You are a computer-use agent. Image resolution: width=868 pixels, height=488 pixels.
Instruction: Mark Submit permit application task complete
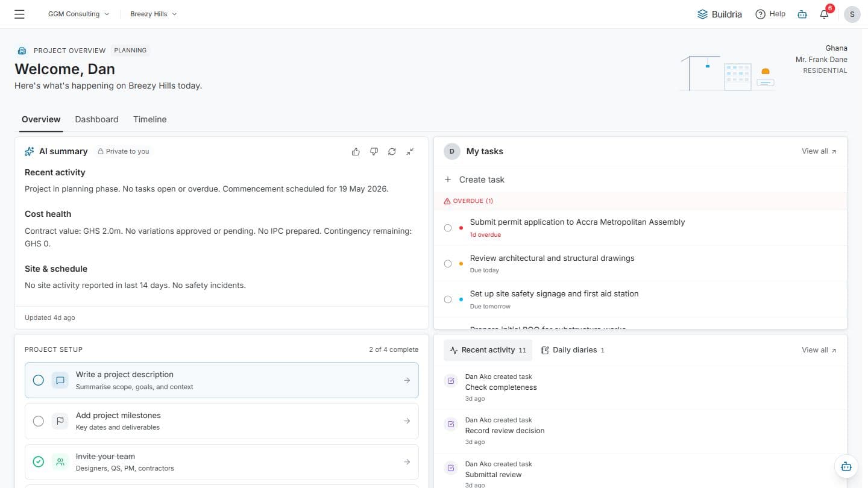448,228
